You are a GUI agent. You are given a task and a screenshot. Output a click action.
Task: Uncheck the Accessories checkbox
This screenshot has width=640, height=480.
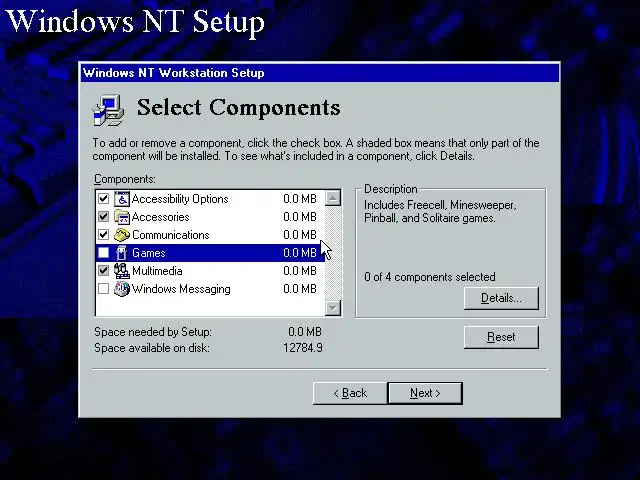pos(104,217)
